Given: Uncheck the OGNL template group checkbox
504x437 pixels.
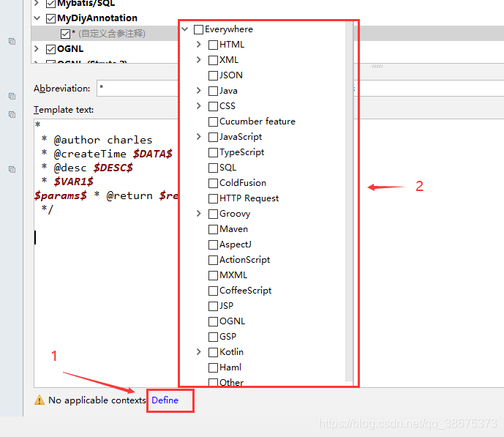Looking at the screenshot, I should pos(50,50).
